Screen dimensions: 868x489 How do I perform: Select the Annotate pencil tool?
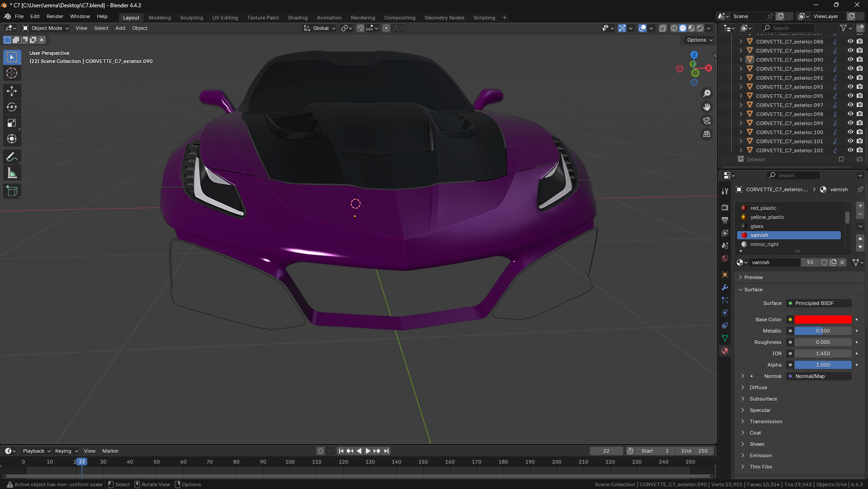(x=12, y=157)
